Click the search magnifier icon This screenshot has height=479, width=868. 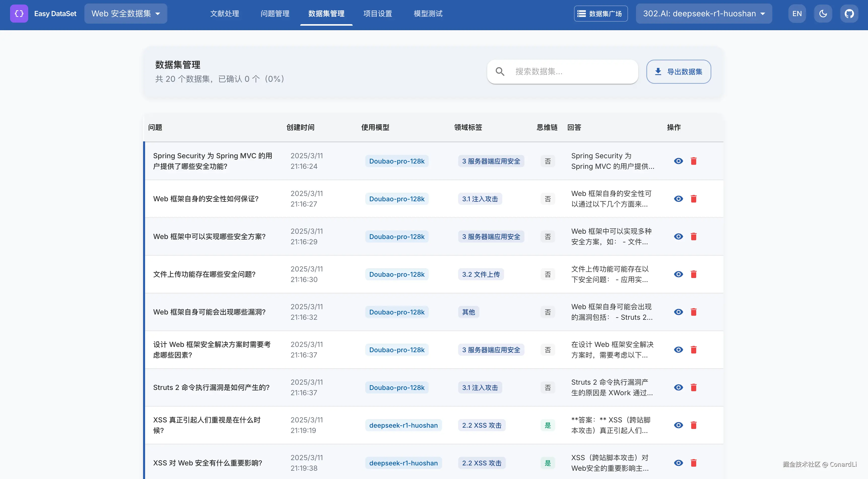coord(500,72)
